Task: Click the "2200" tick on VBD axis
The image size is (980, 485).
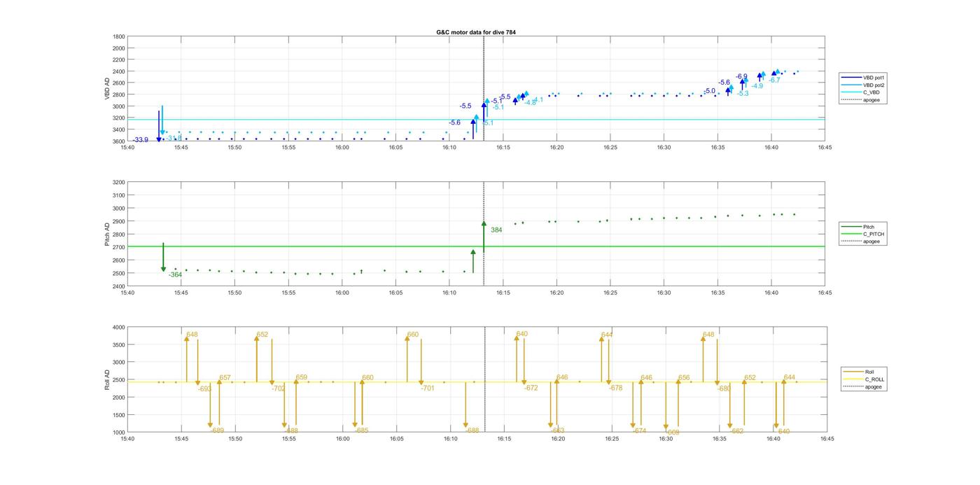Action: tap(120, 59)
